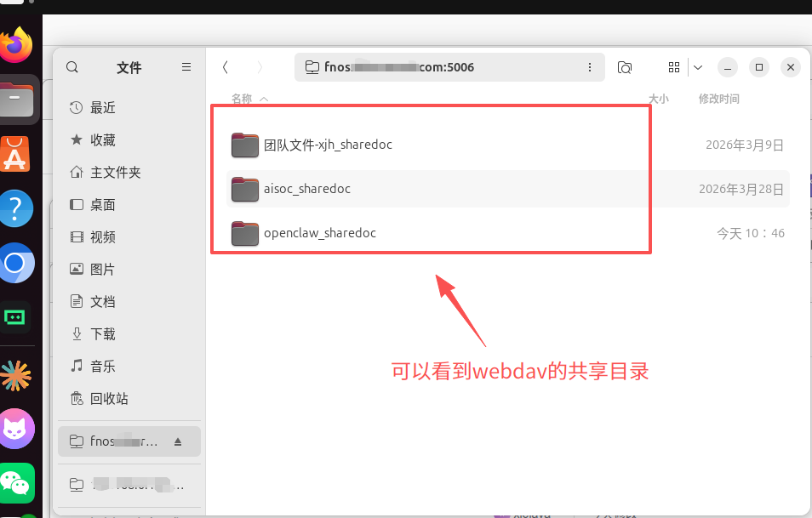Sort by 修改时间 column header
Image resolution: width=812 pixels, height=518 pixels.
pos(718,99)
